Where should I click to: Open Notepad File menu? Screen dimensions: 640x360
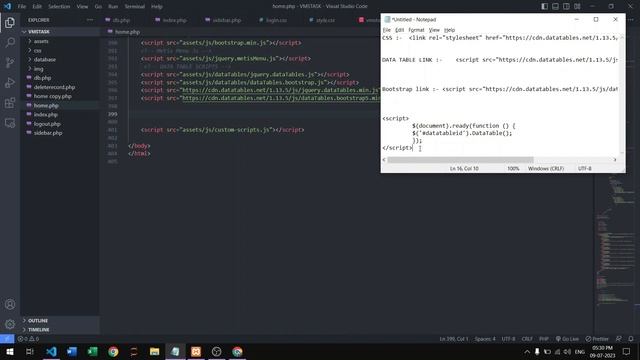click(x=387, y=30)
